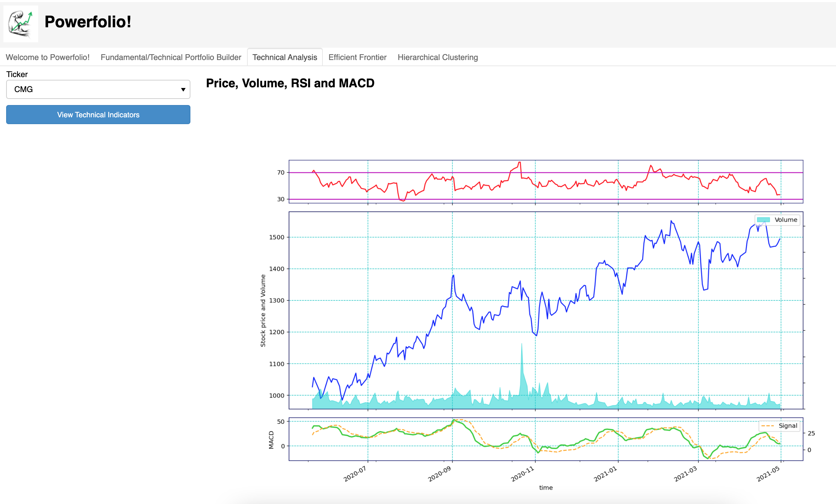This screenshot has width=836, height=504.
Task: Open the Ticker dropdown arrow
Action: tap(183, 90)
